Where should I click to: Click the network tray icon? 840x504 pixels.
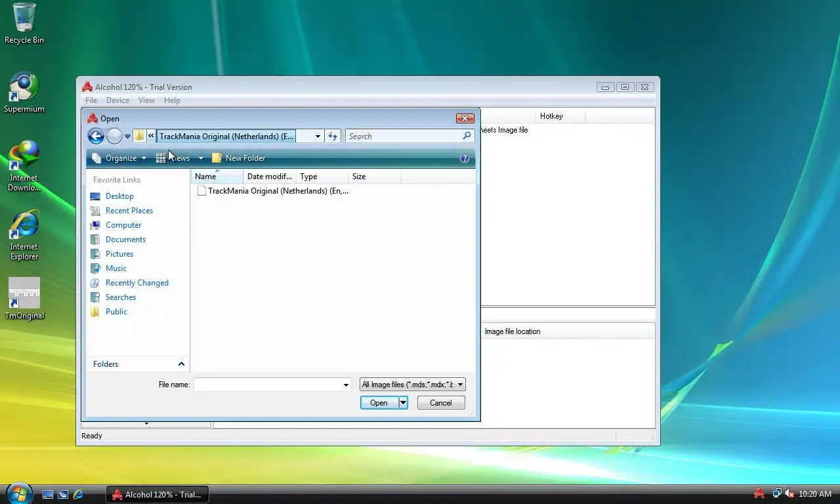click(x=776, y=493)
